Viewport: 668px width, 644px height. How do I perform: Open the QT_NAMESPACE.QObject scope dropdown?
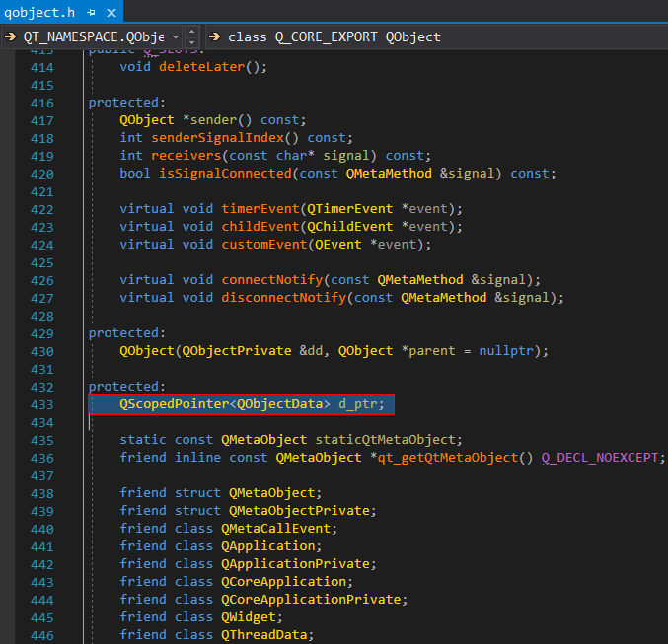(92, 37)
